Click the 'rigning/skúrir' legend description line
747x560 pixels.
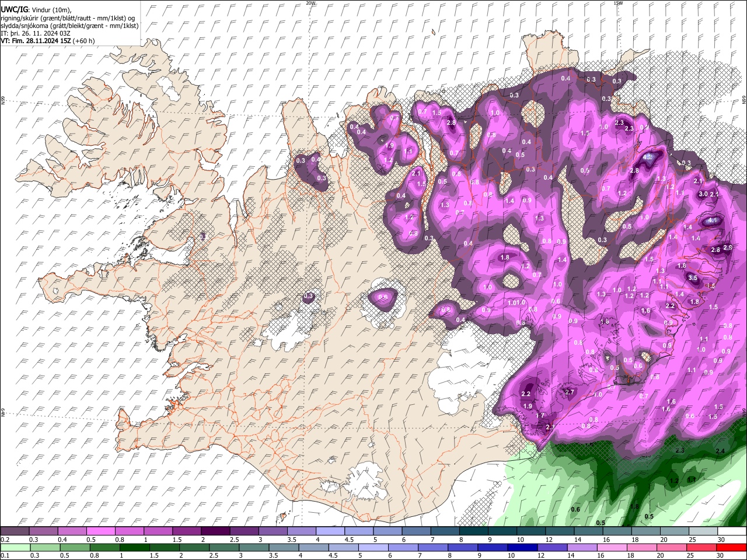pos(68,18)
